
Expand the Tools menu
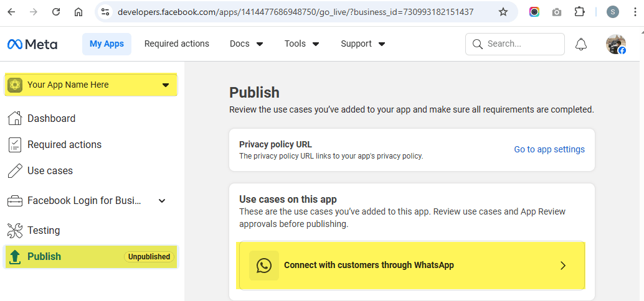click(302, 44)
